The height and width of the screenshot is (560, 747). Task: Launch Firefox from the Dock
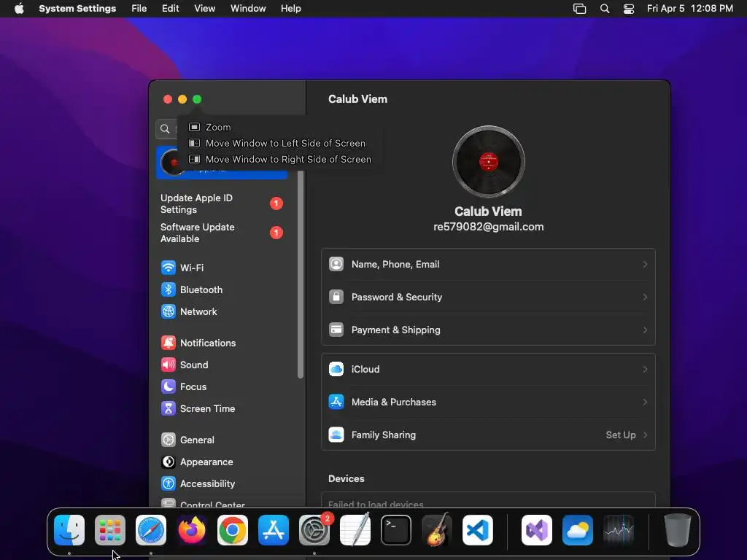coord(192,530)
